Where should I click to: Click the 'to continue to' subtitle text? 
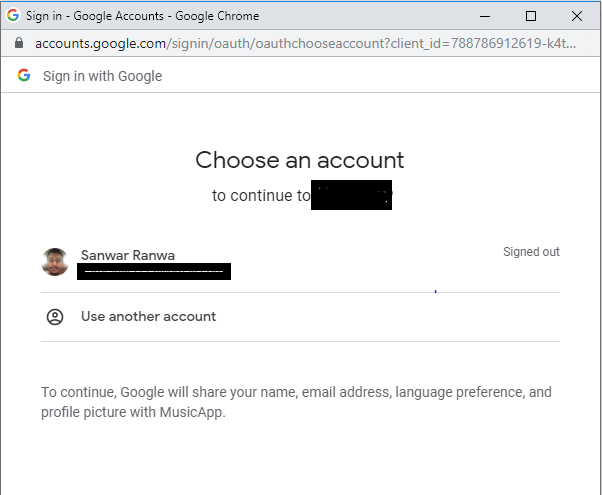coord(261,196)
